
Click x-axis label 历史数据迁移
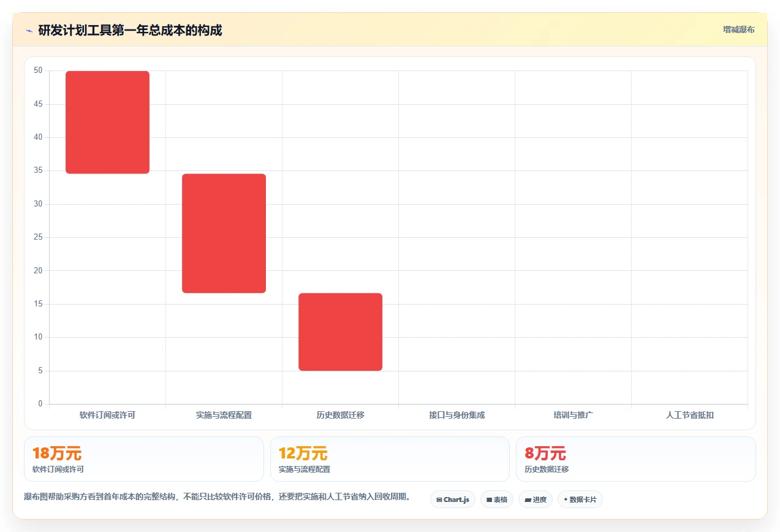340,415
